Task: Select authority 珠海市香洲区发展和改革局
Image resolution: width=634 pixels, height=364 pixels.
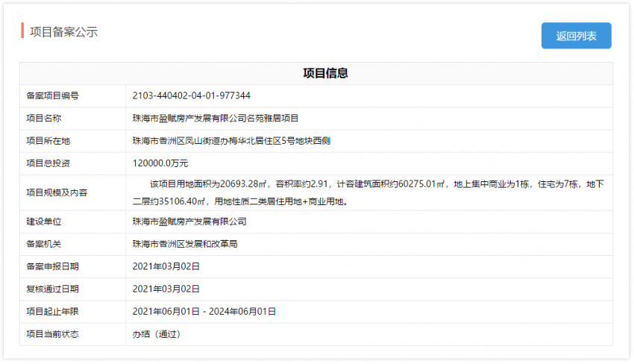Action: (x=185, y=244)
